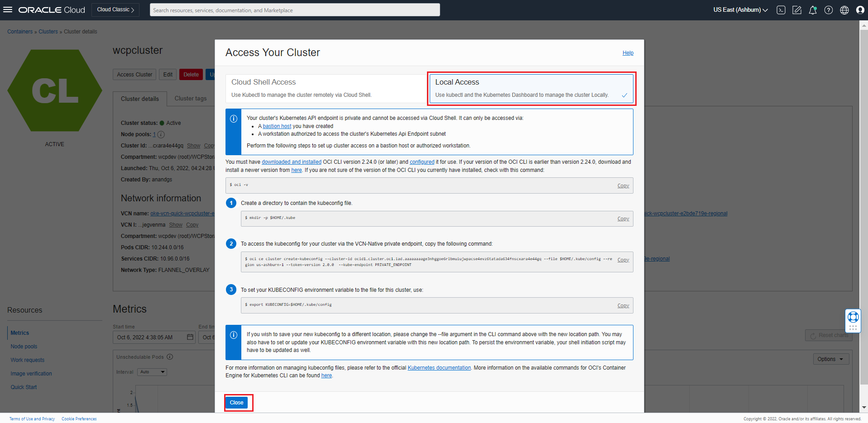Open the hamburger navigation menu

point(8,10)
